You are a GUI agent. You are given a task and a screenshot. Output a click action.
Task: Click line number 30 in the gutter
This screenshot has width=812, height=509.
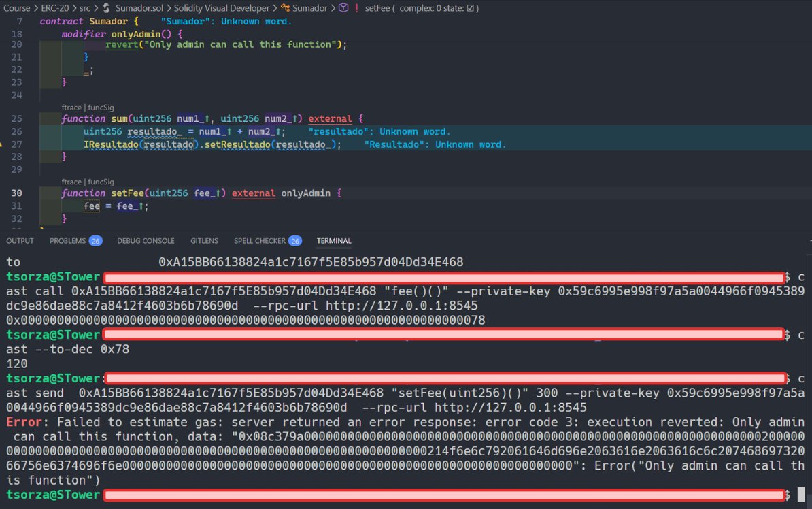[16, 193]
